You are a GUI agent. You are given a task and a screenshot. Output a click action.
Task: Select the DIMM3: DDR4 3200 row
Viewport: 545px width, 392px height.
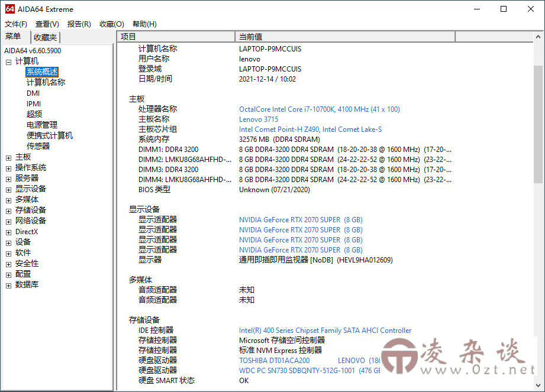295,170
